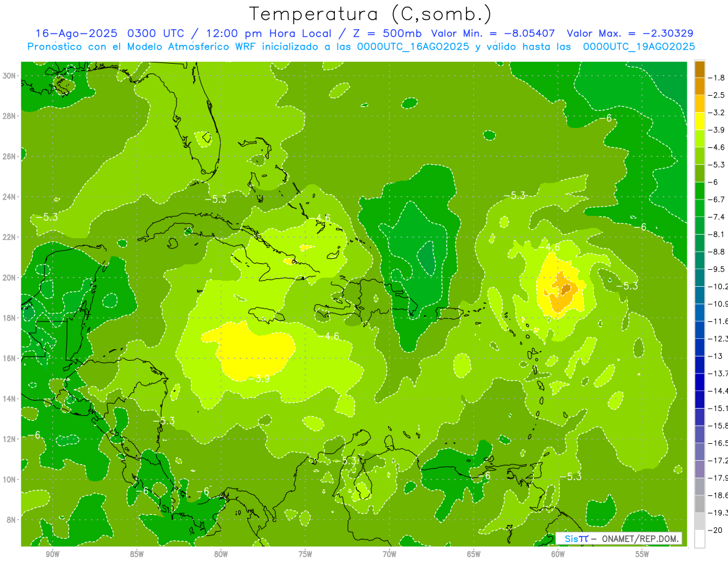The height and width of the screenshot is (562, 728).
Task: Click the legend value "-1.8"
Action: coord(717,78)
